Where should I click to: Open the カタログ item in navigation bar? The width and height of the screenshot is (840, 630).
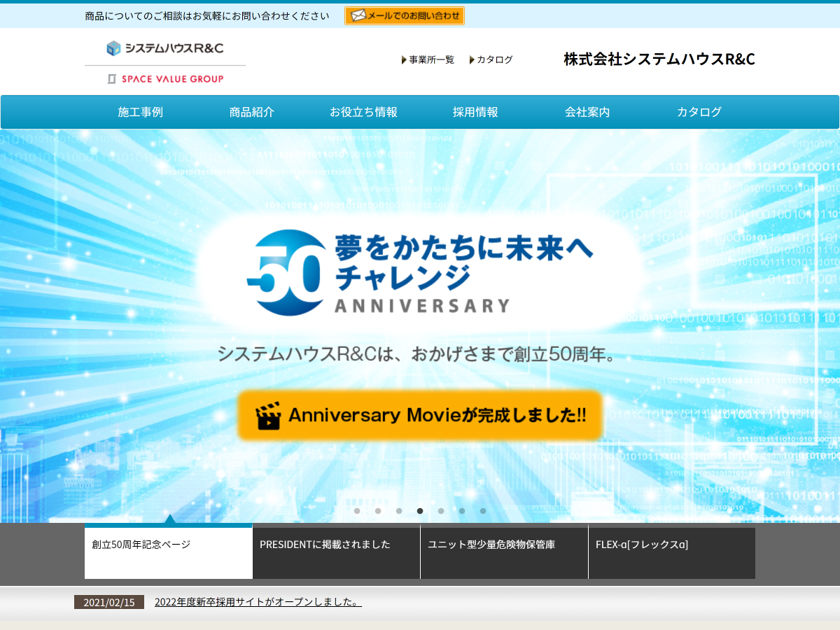click(x=699, y=112)
